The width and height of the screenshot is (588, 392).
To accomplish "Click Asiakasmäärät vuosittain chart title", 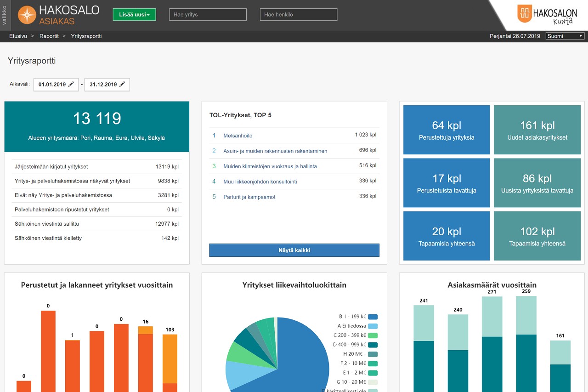I will coord(492,285).
